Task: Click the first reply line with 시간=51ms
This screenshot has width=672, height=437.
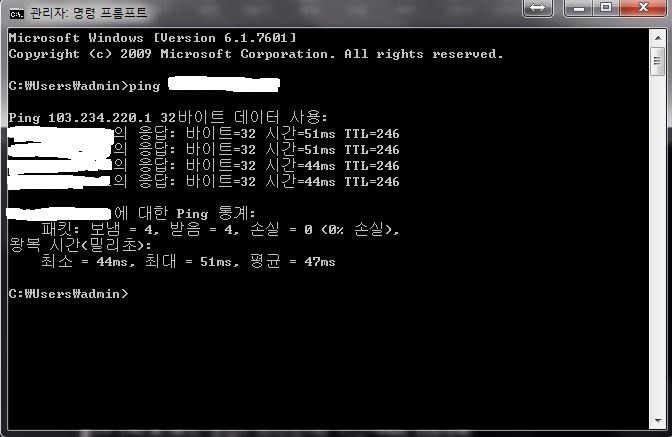Action: pyautogui.click(x=204, y=133)
